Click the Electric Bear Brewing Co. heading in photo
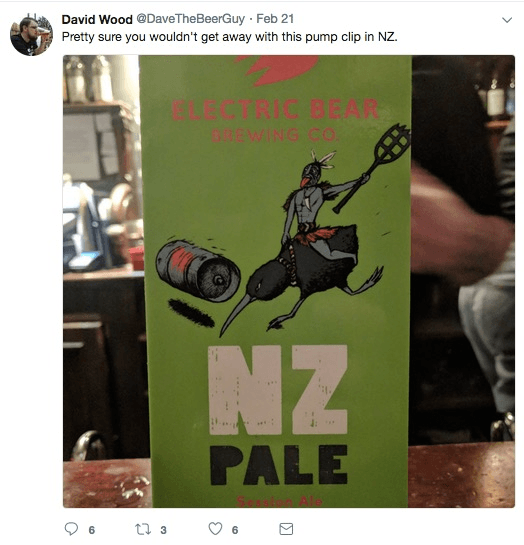 pos(275,120)
